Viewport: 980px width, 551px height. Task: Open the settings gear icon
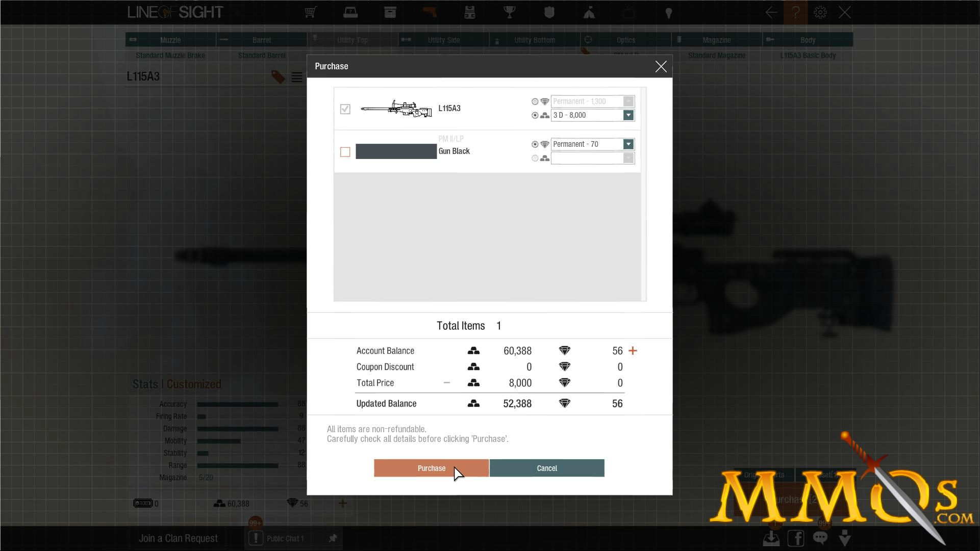(x=820, y=12)
